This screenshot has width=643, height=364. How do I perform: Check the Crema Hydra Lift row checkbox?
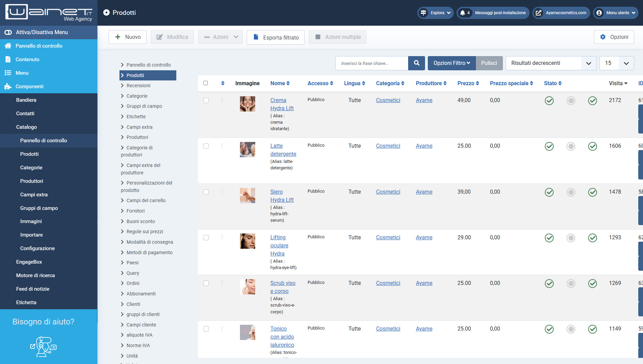(x=206, y=100)
